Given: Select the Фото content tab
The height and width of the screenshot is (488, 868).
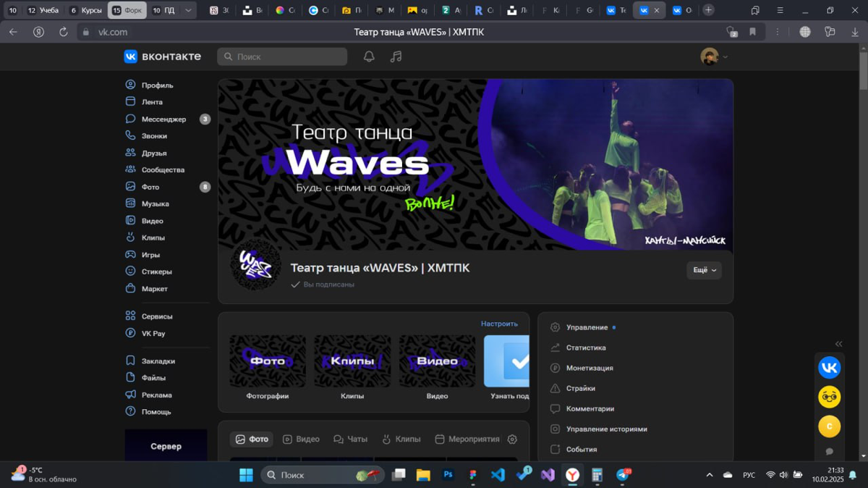Looking at the screenshot, I should coord(252,439).
